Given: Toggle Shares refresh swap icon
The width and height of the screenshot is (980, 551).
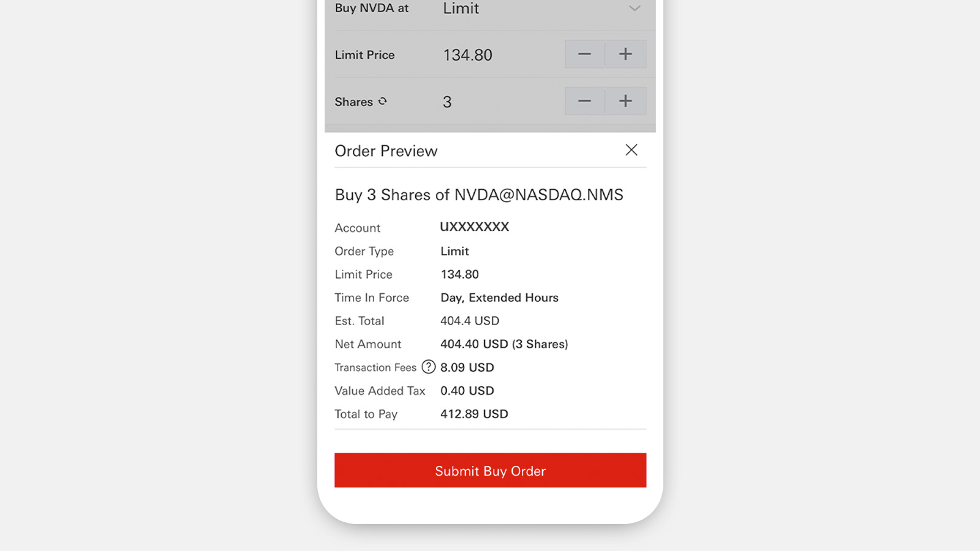Looking at the screenshot, I should click(x=383, y=101).
